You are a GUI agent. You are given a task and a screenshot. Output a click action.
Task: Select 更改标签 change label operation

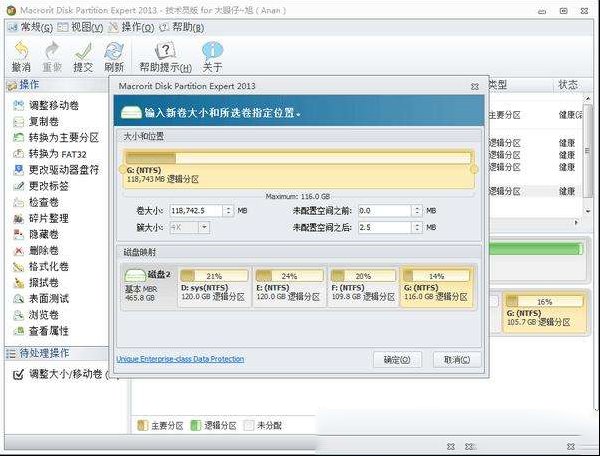[x=40, y=186]
